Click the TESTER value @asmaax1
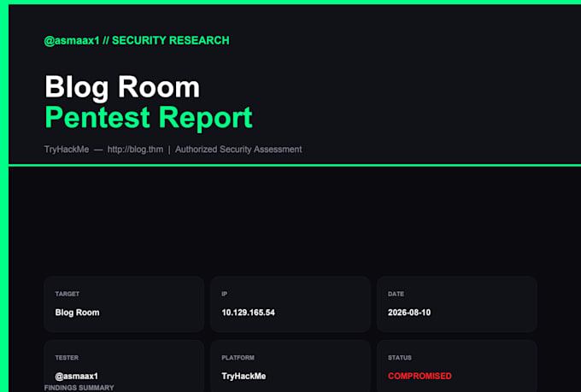This screenshot has width=581, height=392. click(x=77, y=376)
